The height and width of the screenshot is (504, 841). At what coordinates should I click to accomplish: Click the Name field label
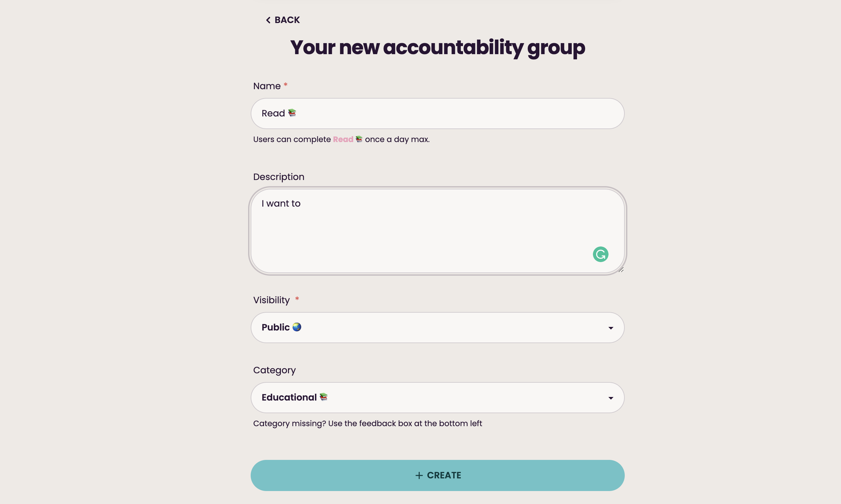click(267, 86)
